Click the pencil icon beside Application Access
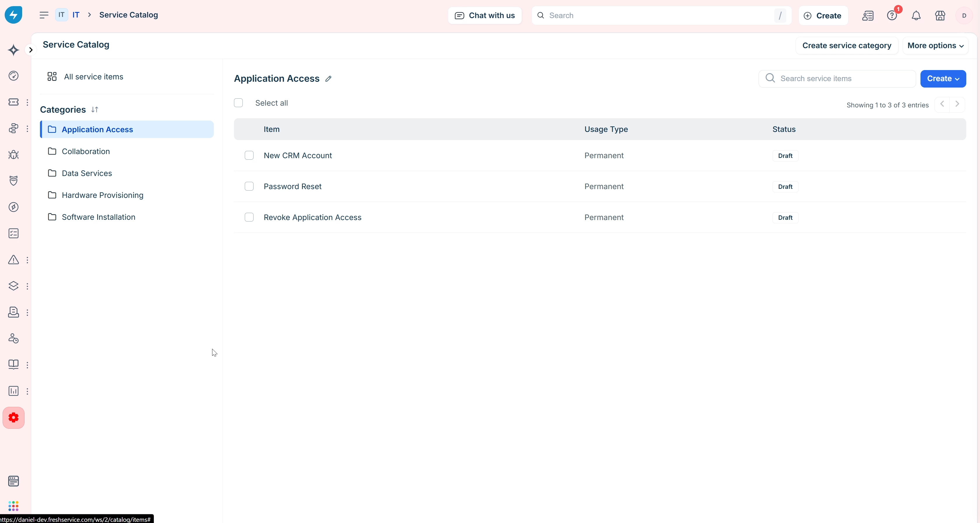 (x=328, y=79)
